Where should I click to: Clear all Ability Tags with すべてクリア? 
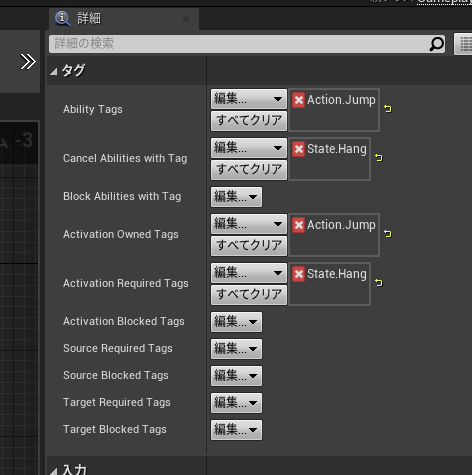(249, 120)
